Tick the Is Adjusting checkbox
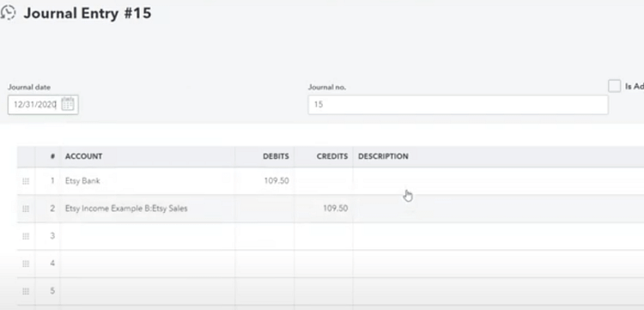The height and width of the screenshot is (310, 644). point(615,86)
